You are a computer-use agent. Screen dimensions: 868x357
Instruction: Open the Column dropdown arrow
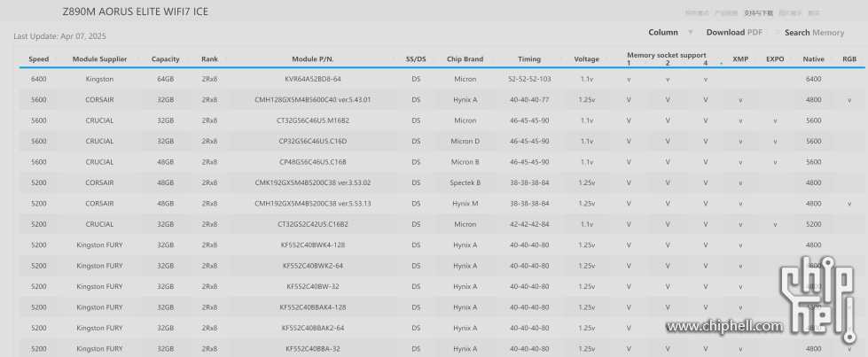(691, 33)
